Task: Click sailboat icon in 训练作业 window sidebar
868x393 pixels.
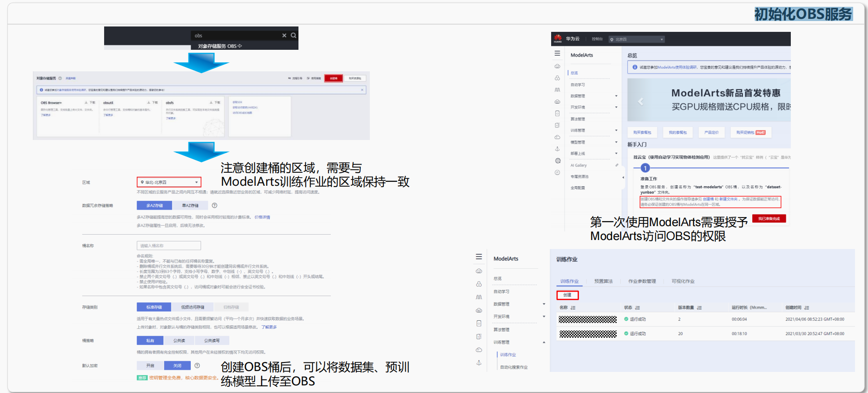Action: 479,362
